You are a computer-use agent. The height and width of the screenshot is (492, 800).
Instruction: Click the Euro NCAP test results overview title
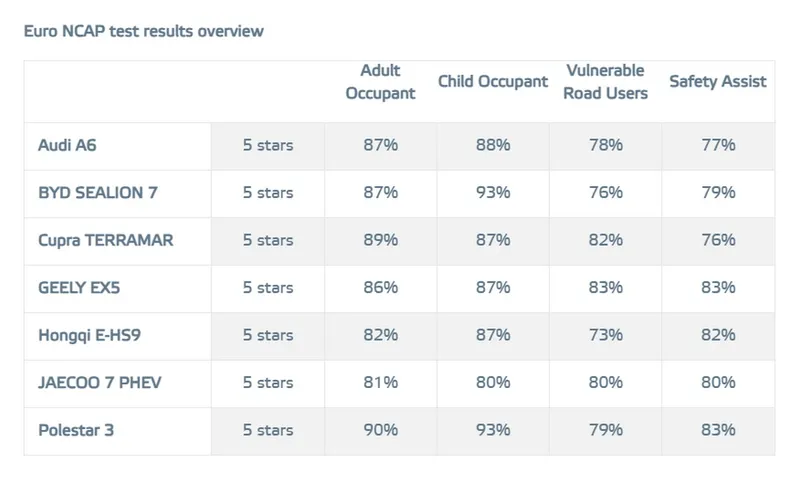(x=144, y=31)
